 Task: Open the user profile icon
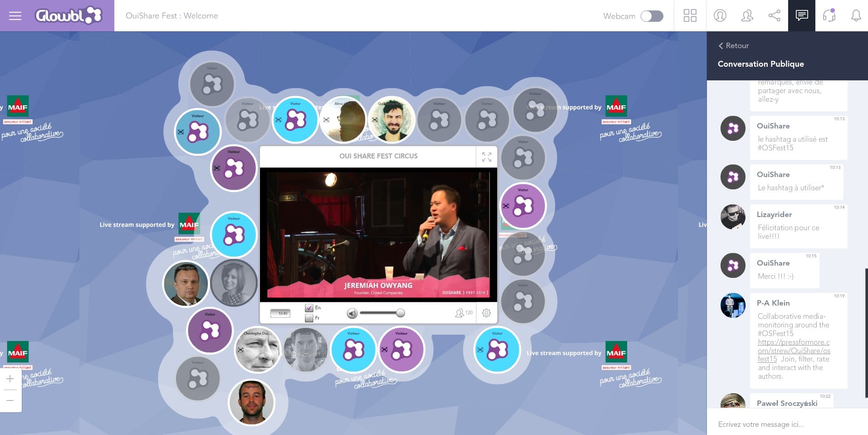[x=720, y=16]
